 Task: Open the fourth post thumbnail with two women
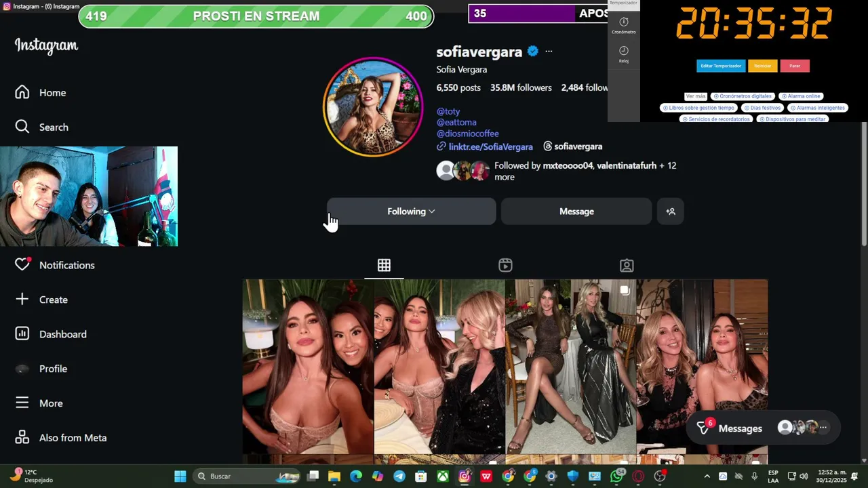coord(703,367)
